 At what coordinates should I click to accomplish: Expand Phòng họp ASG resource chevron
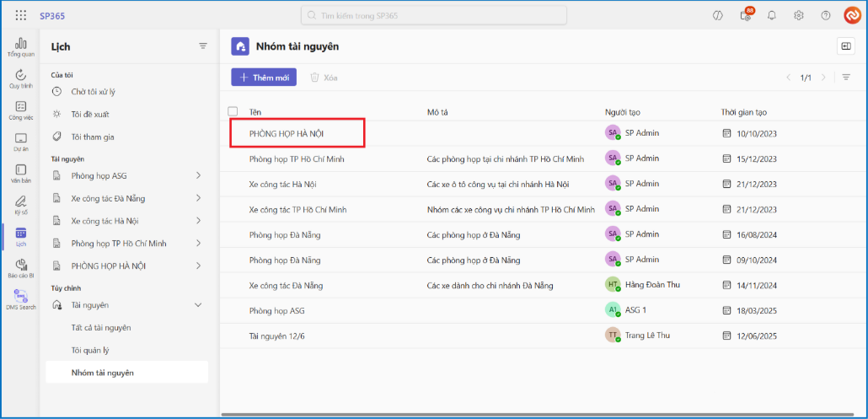(x=198, y=175)
